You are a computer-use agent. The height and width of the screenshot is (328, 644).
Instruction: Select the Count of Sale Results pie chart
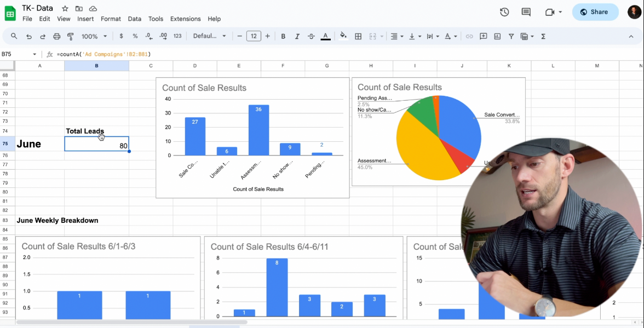click(438, 131)
